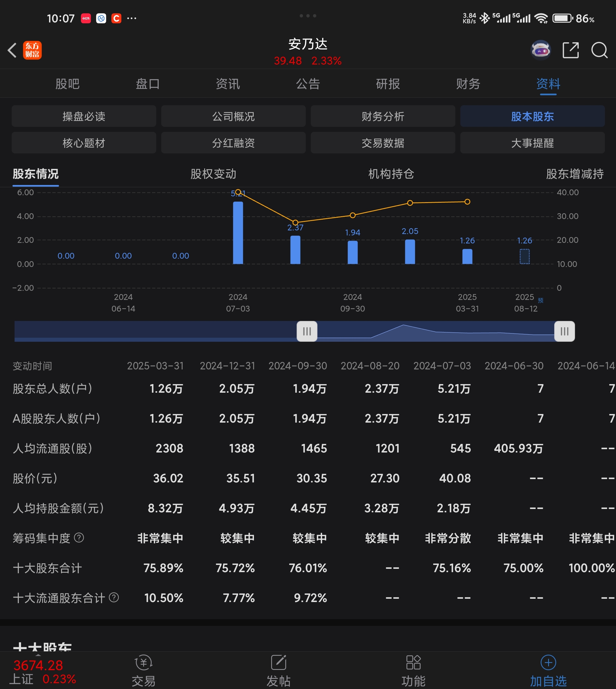This screenshot has height=689, width=616.
Task: Tap the 股东总人数(户) row label
Action: pyautogui.click(x=52, y=389)
